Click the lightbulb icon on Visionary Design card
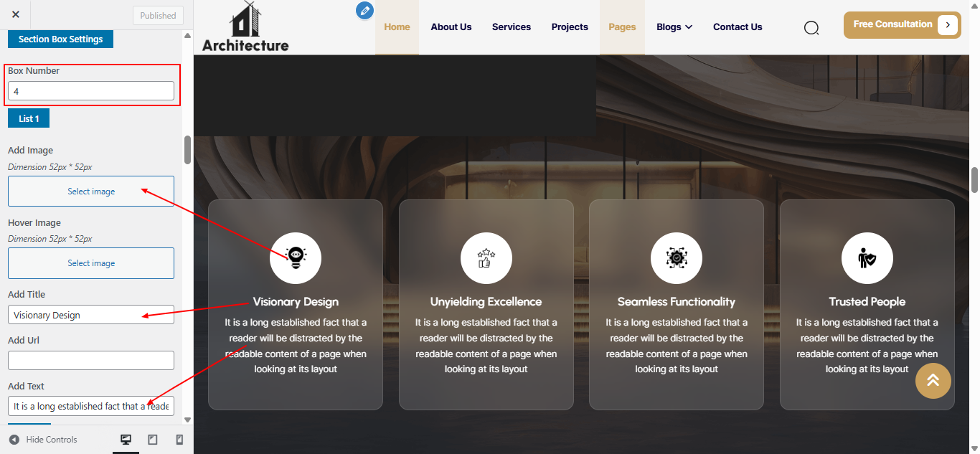This screenshot has height=454, width=980. 295,257
